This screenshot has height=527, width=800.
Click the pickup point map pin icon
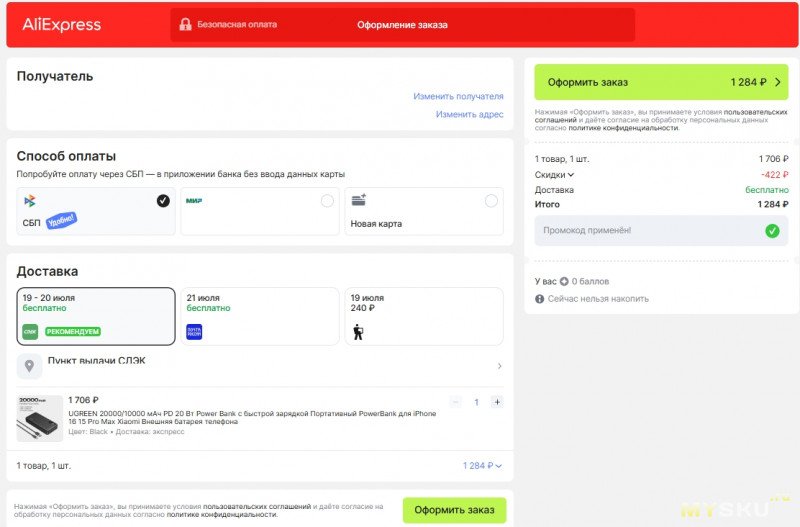point(30,366)
